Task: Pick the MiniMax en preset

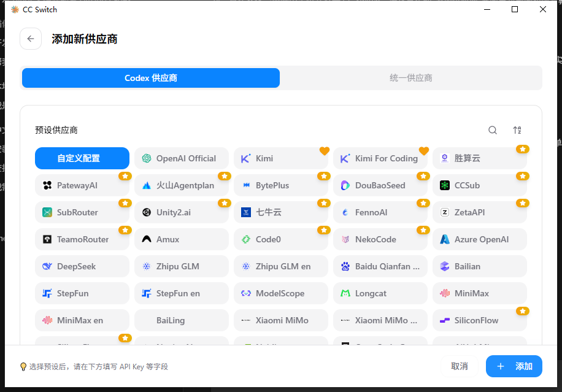Action: click(82, 320)
